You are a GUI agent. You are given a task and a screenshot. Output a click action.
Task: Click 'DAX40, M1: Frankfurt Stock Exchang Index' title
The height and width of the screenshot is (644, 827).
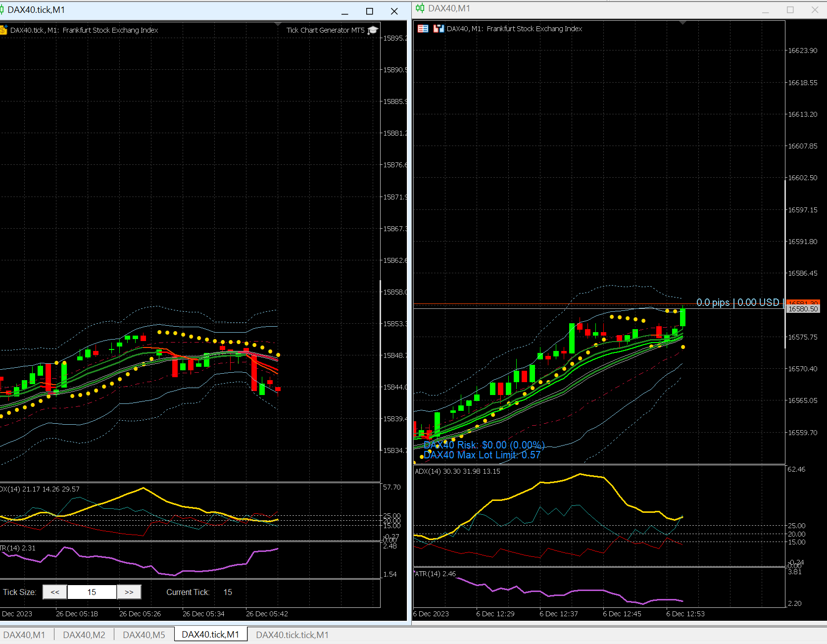[514, 29]
